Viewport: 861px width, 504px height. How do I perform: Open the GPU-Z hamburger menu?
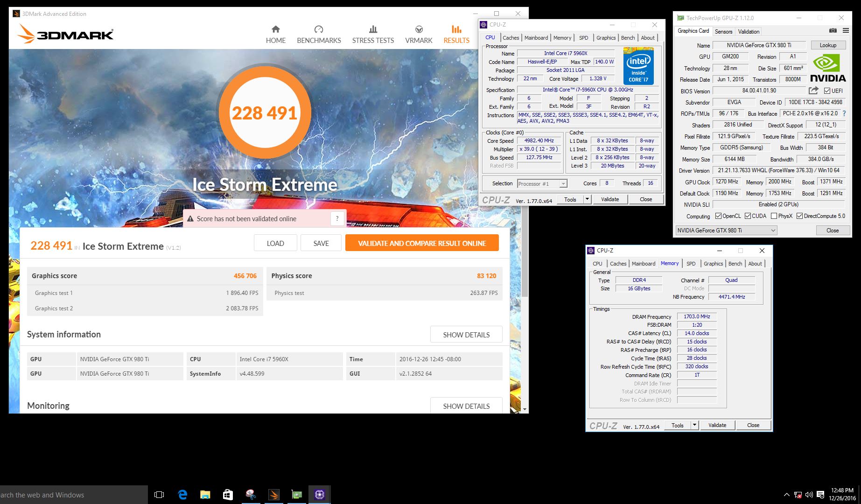pos(846,31)
